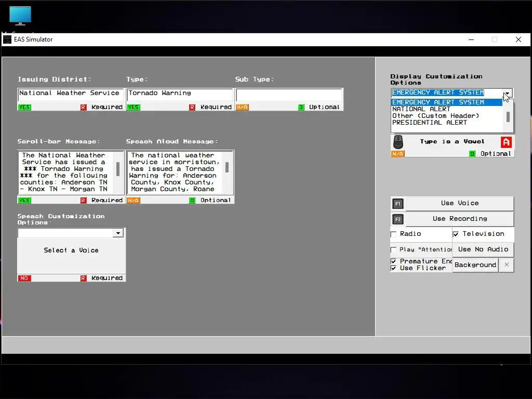Click the red NO badge under Select a Voice
Image resolution: width=532 pixels, height=399 pixels.
(x=24, y=278)
